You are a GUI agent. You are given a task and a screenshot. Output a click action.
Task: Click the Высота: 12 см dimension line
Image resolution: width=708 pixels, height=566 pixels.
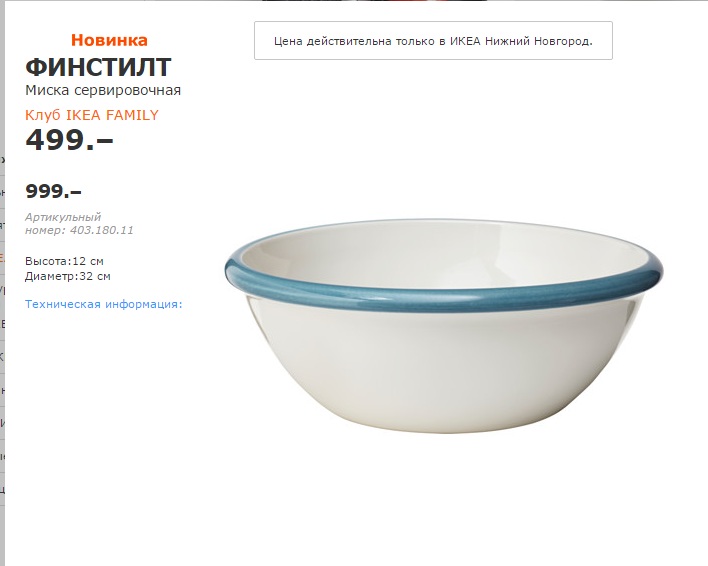(x=64, y=261)
